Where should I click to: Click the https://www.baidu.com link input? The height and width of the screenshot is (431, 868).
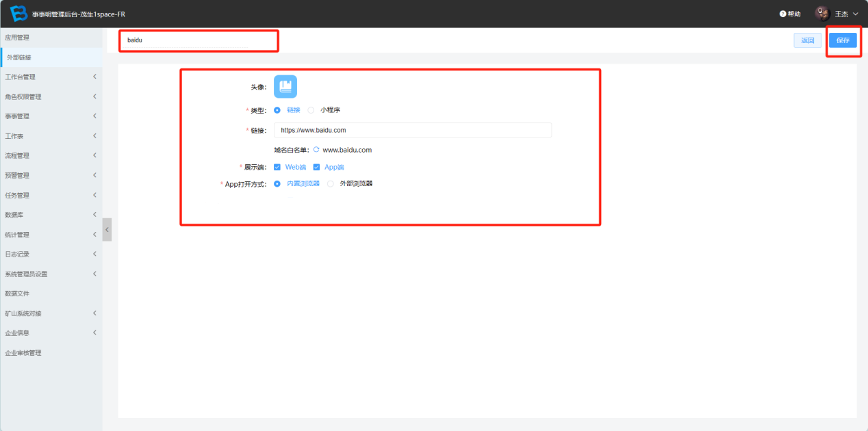tap(413, 130)
